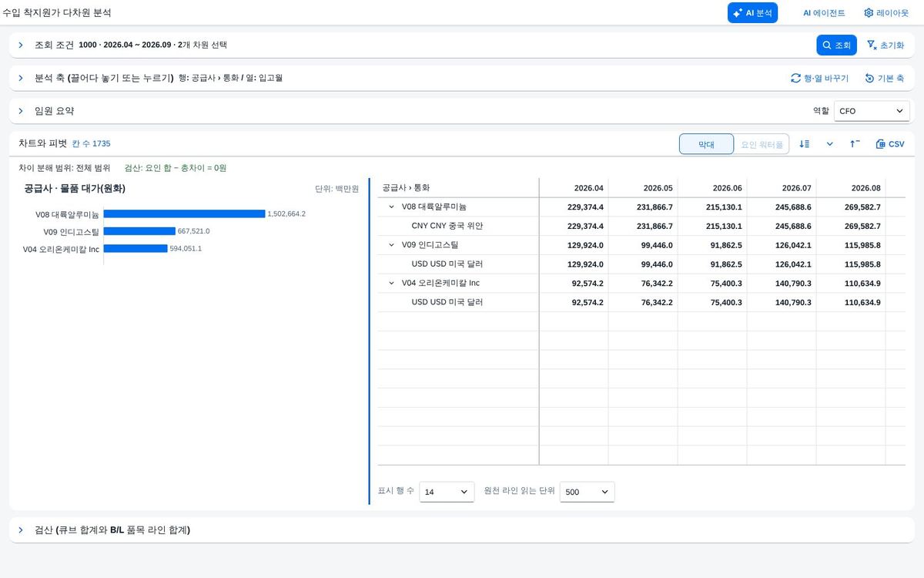924x578 pixels.
Task: Click the 검산: 요인 합 − 총차이 = 0원 text
Action: [176, 168]
